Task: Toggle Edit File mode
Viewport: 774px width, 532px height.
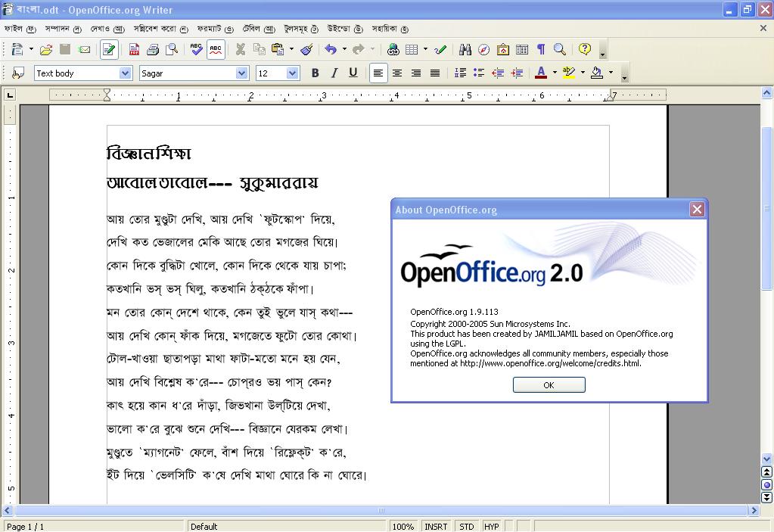Action: 109,49
